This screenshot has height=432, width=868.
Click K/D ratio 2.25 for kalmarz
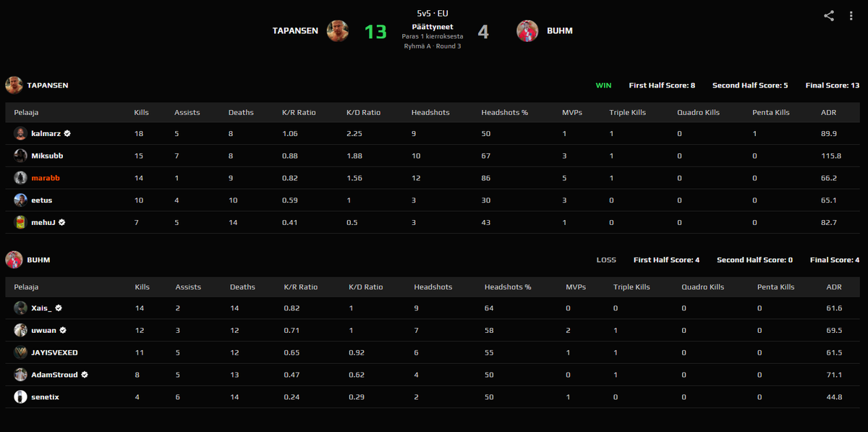(x=354, y=134)
